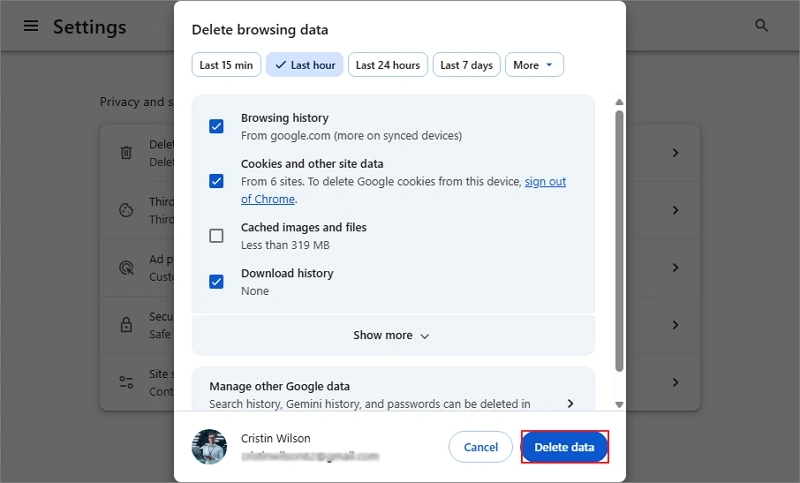Click the Settings page title
Viewport: 800px width, 483px height.
pos(89,27)
